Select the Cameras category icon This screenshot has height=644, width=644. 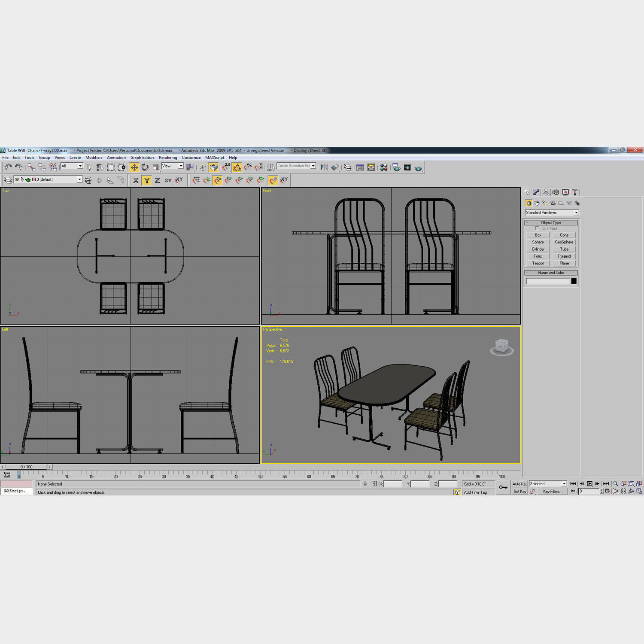553,203
